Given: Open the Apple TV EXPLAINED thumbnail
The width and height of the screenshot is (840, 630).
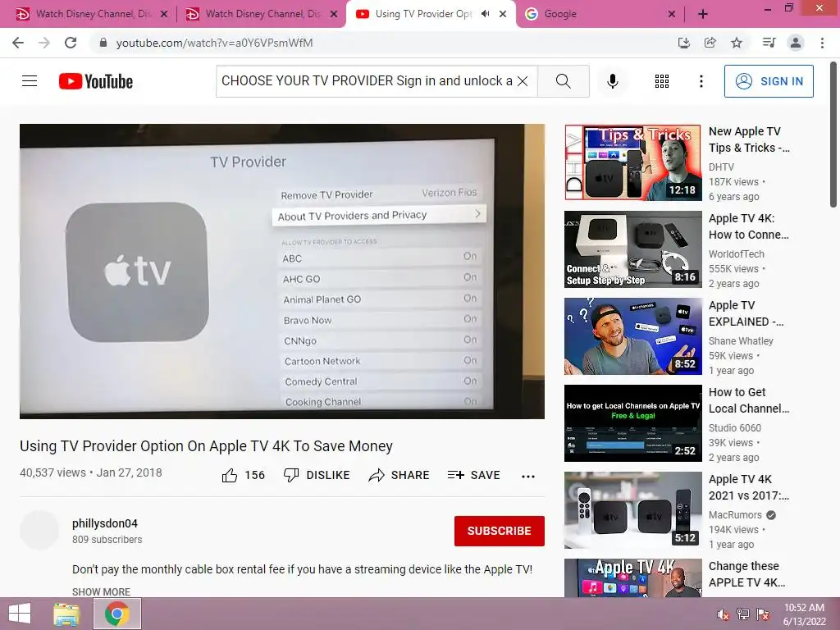Looking at the screenshot, I should (633, 336).
